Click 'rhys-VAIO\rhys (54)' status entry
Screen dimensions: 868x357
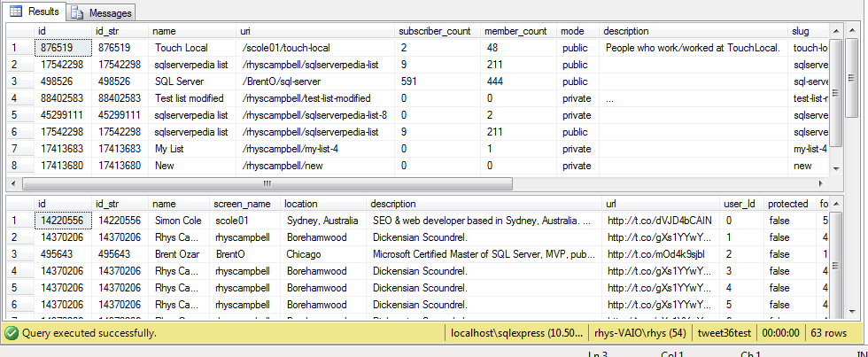tap(639, 333)
